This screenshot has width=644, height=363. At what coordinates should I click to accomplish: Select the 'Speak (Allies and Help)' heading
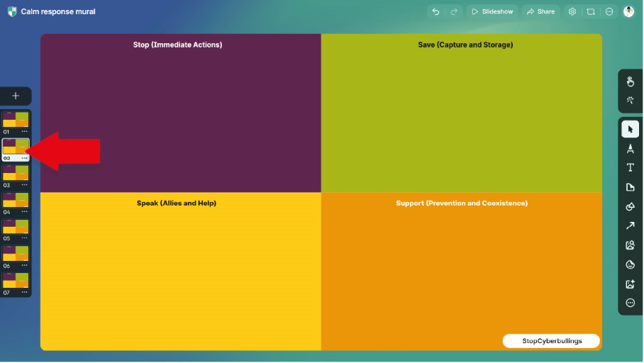[x=177, y=203]
